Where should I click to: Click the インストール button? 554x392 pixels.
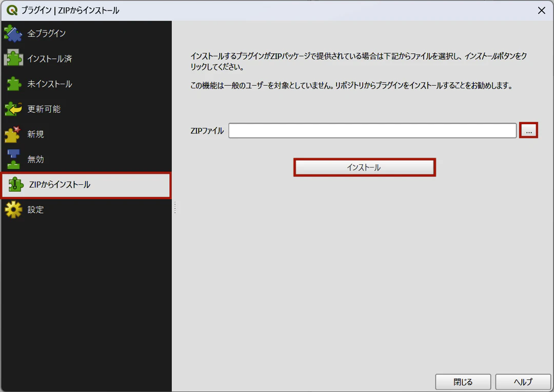tap(364, 167)
